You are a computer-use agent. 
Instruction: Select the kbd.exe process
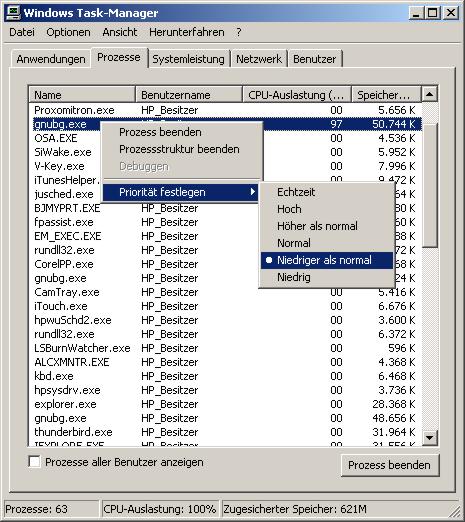pos(54,376)
